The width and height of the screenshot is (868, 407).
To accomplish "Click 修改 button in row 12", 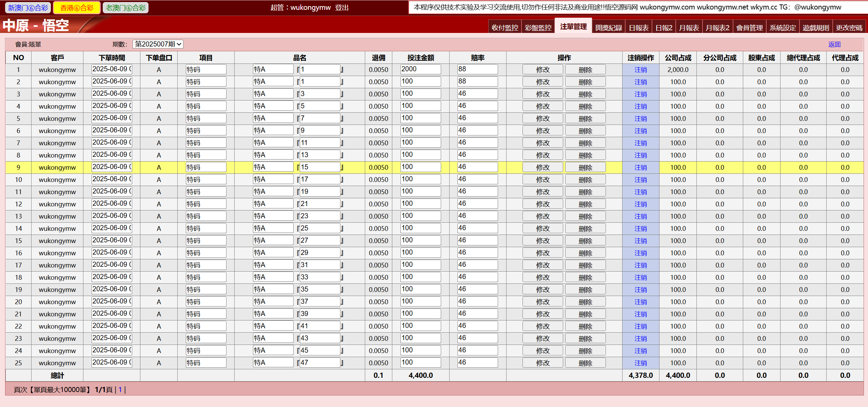I will 542,204.
